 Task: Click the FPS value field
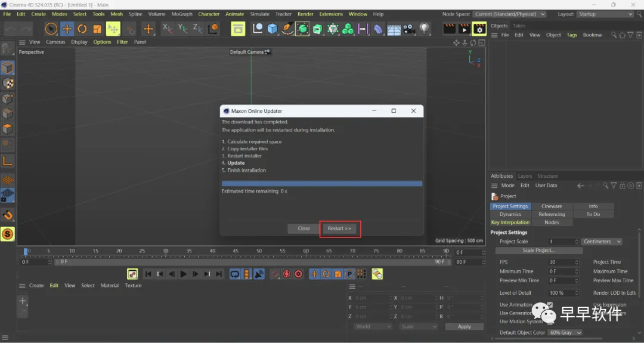click(563, 262)
